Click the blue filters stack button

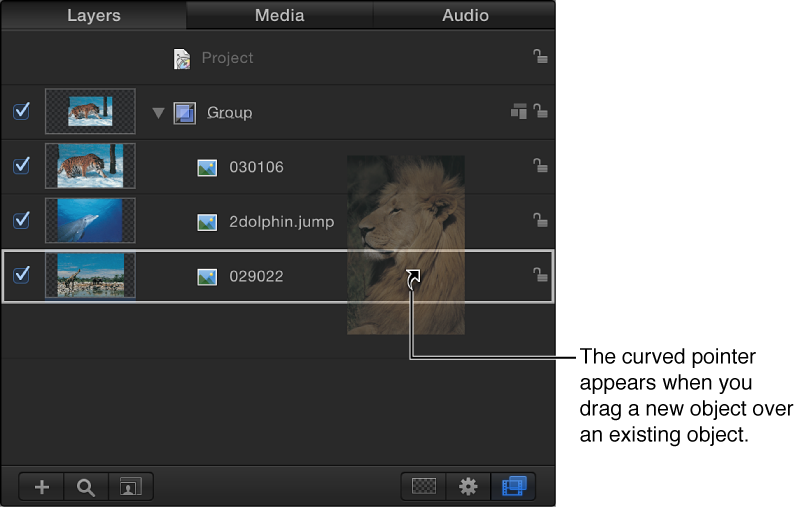tap(513, 487)
